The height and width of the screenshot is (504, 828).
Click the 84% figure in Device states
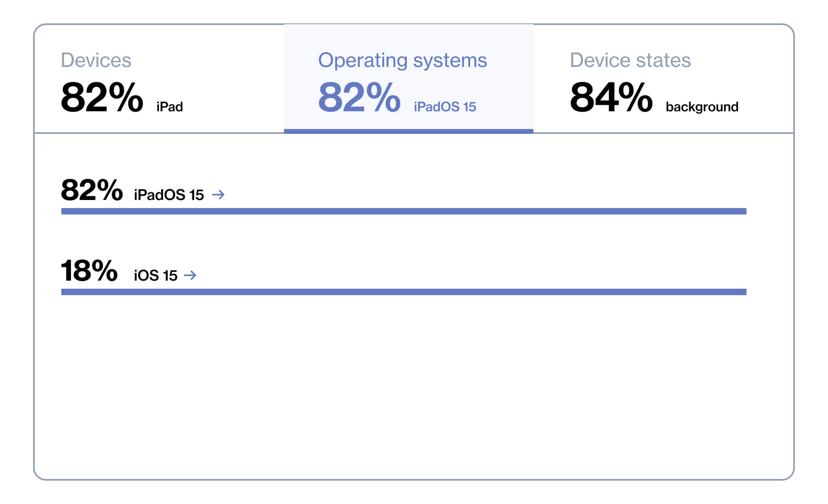click(x=611, y=97)
